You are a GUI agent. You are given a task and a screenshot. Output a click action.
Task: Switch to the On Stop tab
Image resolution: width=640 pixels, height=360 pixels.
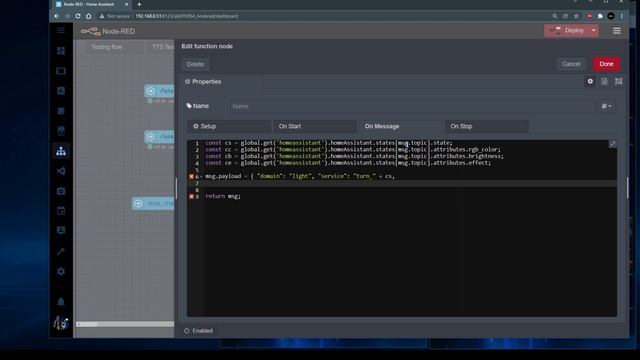487,126
